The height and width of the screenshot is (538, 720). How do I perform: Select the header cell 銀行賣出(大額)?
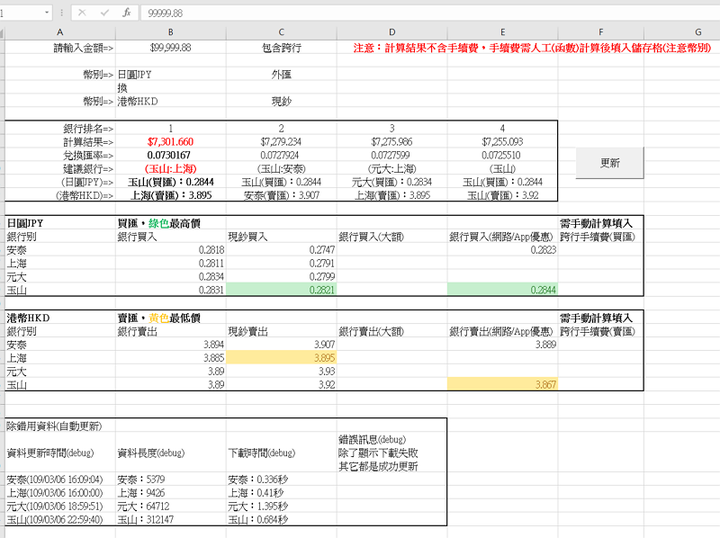coord(392,331)
